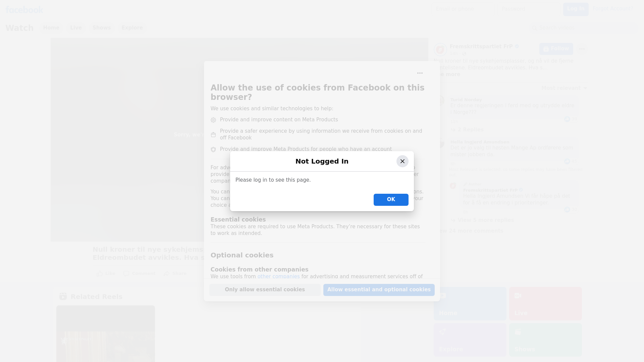Screen dimensions: 644x362
Task: Focus the Search videos box
Action: (584, 28)
